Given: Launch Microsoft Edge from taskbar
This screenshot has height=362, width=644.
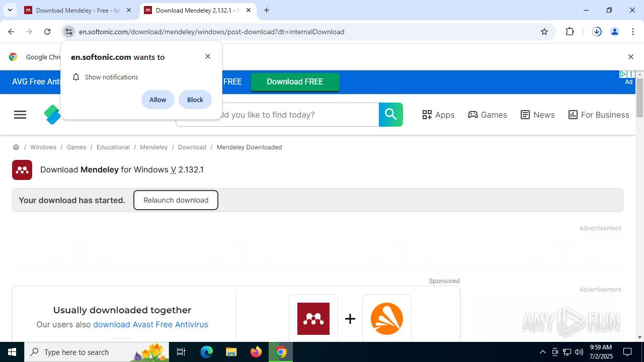Looking at the screenshot, I should point(207,352).
